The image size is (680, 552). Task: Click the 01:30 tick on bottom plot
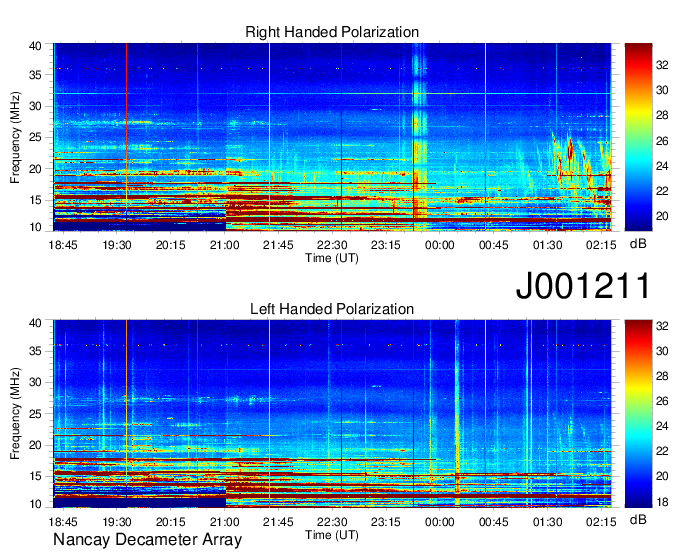click(x=547, y=522)
